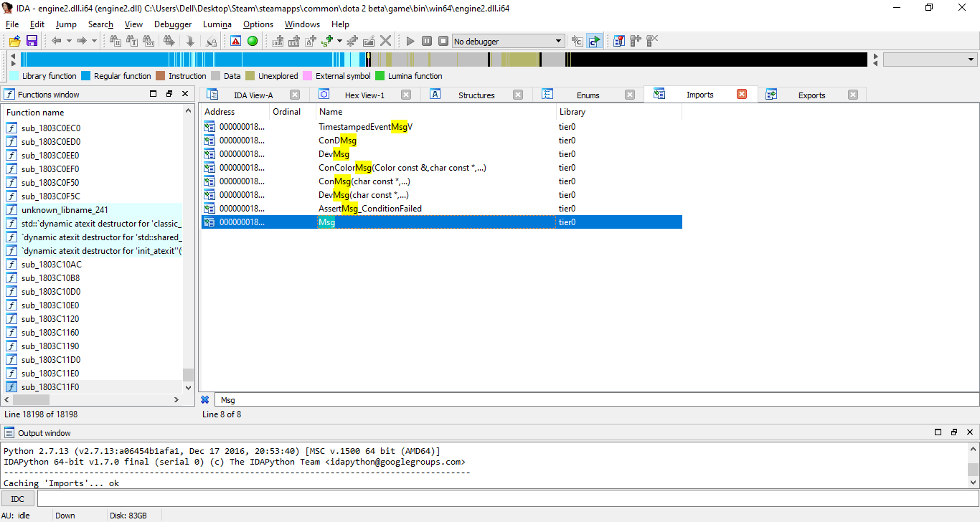Select function sub_1803C1120 in the Functions window

point(93,319)
